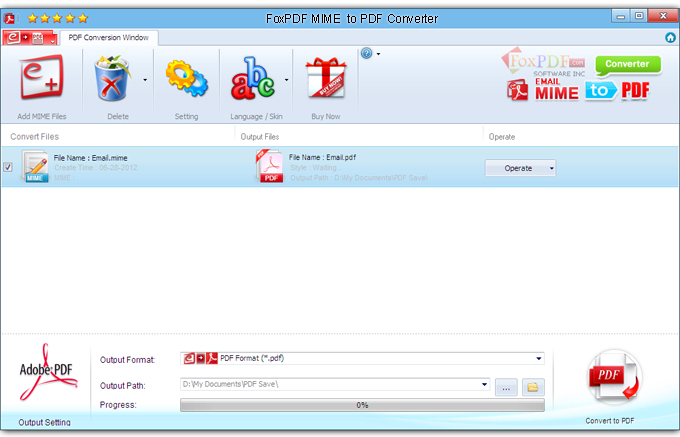Click the Delete recycle bin icon
680x437 pixels.
pyautogui.click(x=112, y=78)
